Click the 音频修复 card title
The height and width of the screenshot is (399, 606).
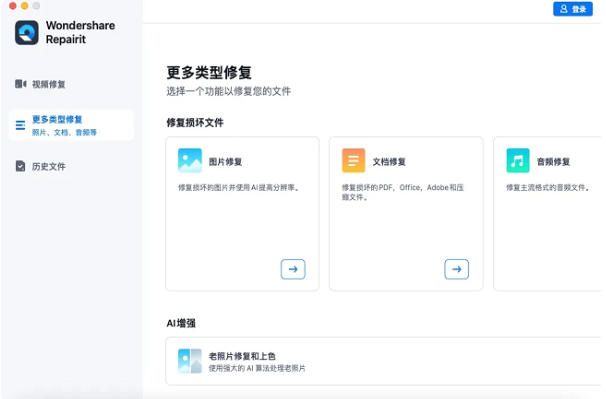(553, 162)
